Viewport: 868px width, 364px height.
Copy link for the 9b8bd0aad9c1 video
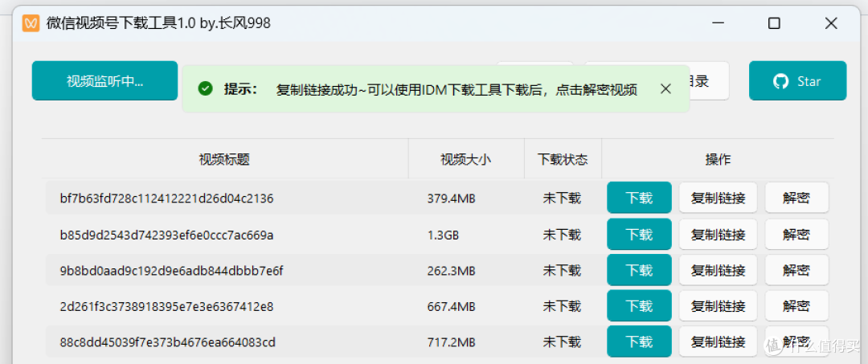(x=718, y=270)
